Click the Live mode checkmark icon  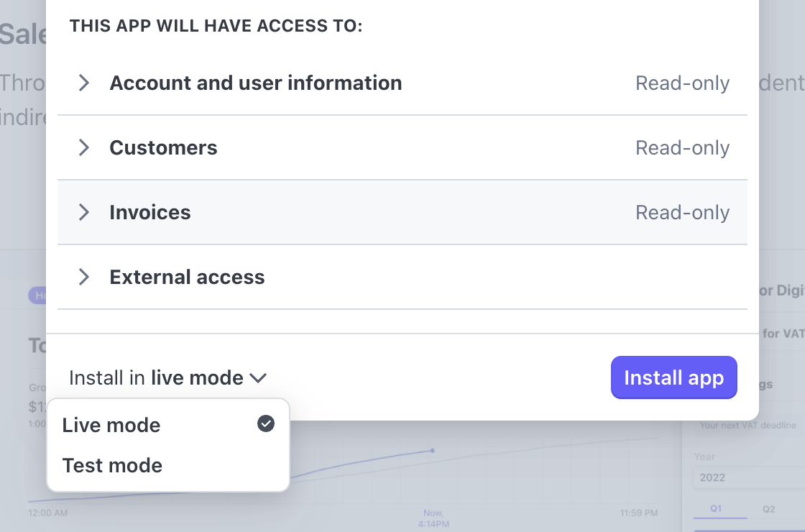coord(266,423)
